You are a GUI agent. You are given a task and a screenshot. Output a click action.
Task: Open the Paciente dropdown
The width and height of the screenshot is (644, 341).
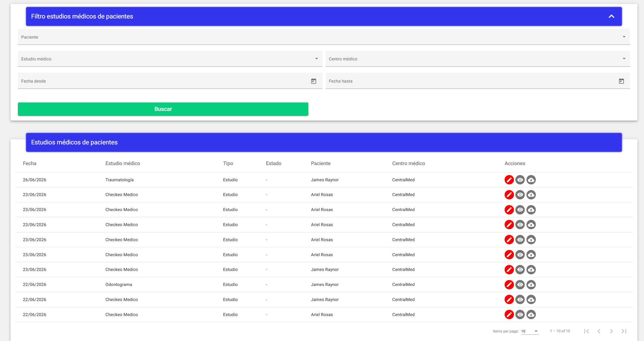pos(324,37)
